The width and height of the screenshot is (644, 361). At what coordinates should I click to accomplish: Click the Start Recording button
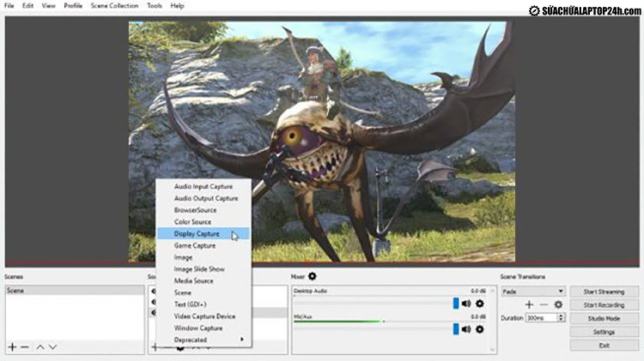pos(604,305)
